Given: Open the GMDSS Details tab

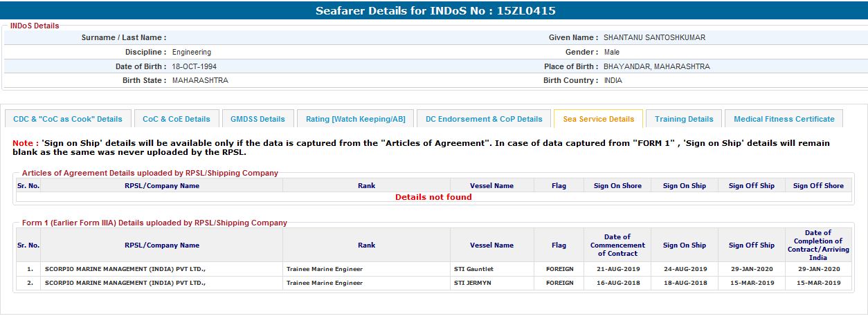Looking at the screenshot, I should pos(257,119).
